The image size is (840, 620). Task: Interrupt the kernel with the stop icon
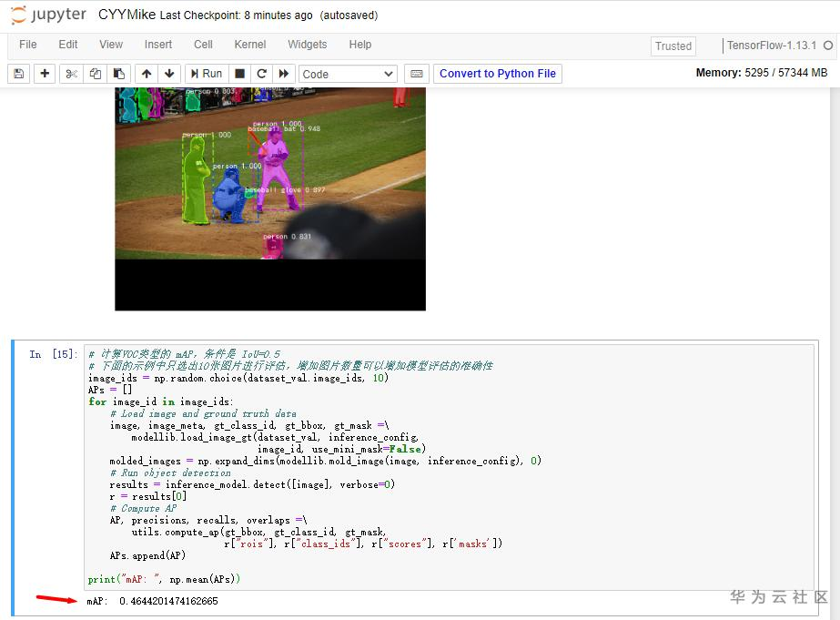[x=240, y=74]
